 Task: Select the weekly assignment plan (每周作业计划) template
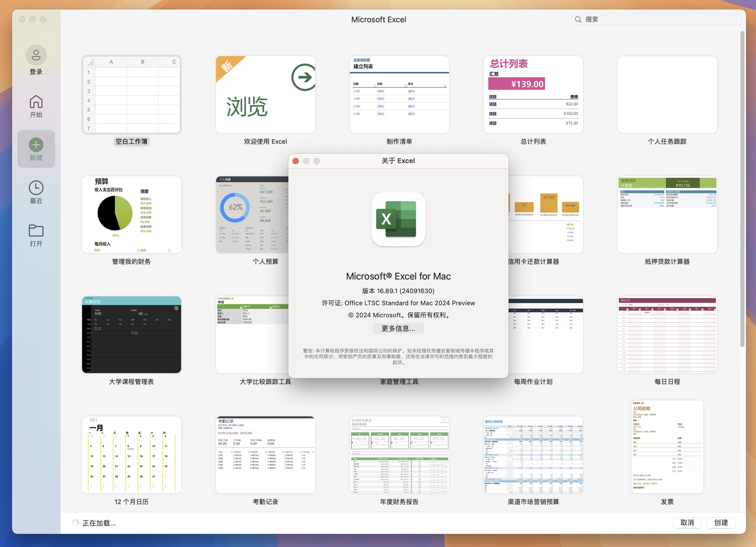coord(546,335)
